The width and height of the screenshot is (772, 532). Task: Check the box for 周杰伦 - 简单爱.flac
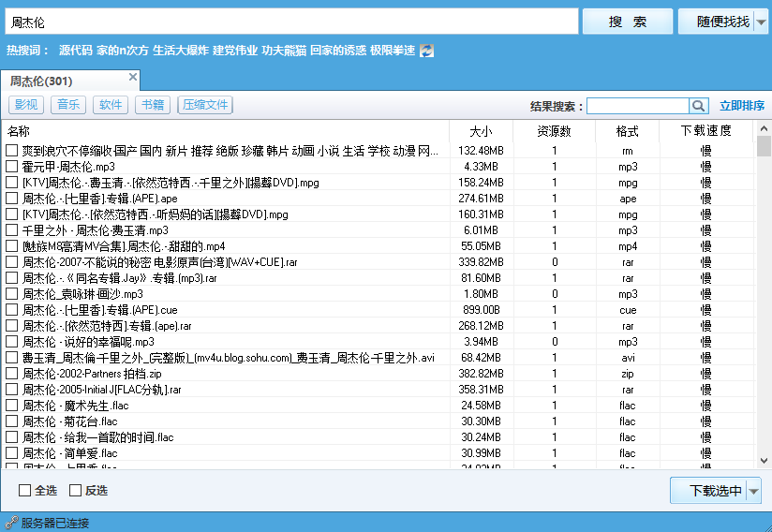point(12,452)
